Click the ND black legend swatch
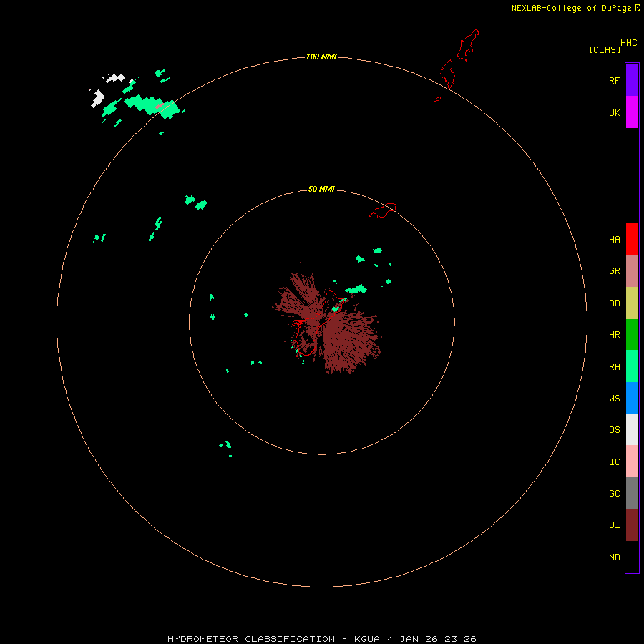This screenshot has width=644, height=644. coord(632,557)
